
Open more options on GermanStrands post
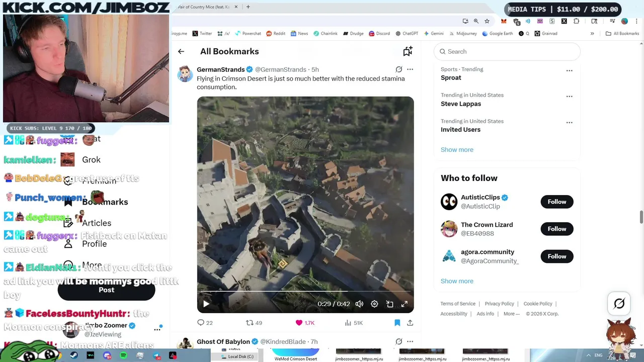[x=410, y=69]
